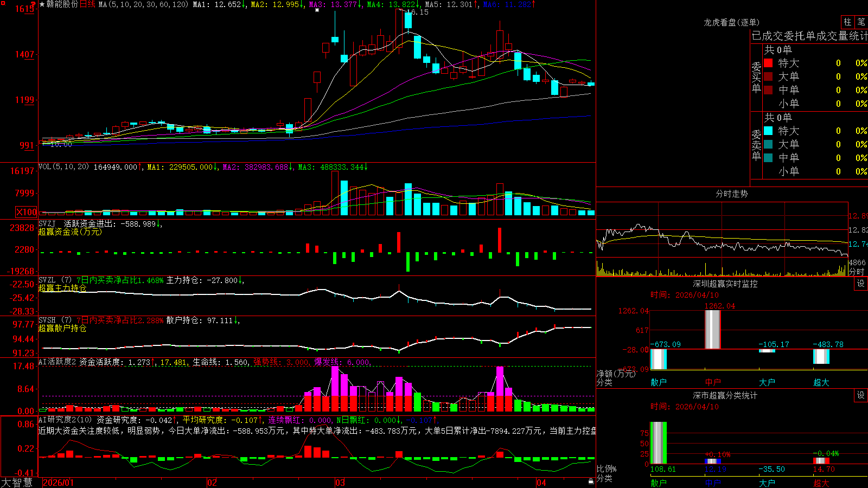Screen dimensions: 868x488
Task: Click the 04 month marker on time axis
Action: click(x=541, y=483)
